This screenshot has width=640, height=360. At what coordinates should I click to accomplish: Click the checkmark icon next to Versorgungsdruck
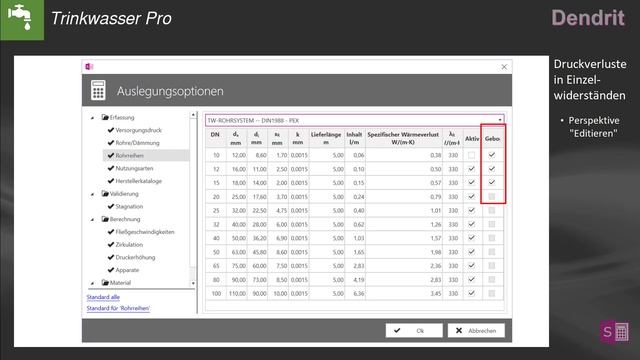111,130
